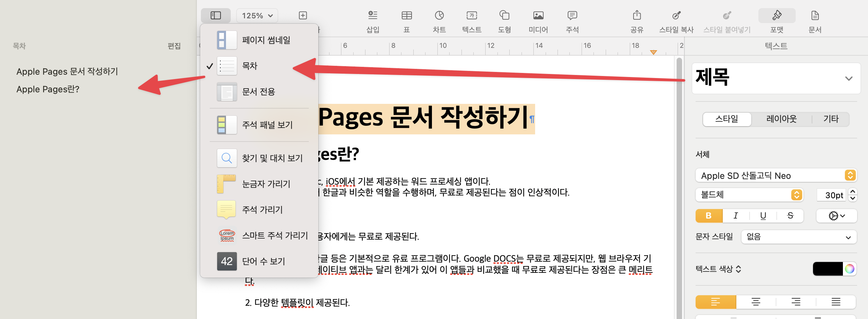The image size is (868, 319).
Task: Toggle Italic (I) formatting
Action: point(736,216)
